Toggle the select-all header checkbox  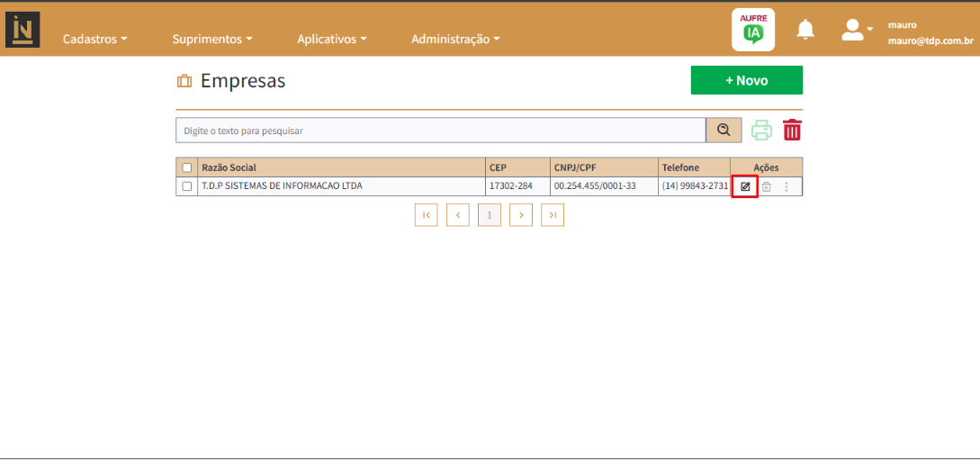click(x=187, y=167)
